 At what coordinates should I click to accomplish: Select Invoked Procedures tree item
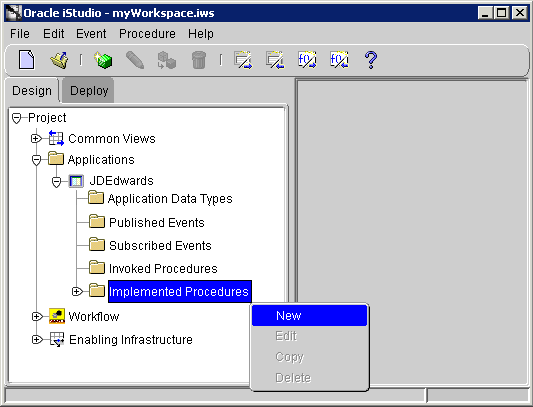click(x=163, y=269)
